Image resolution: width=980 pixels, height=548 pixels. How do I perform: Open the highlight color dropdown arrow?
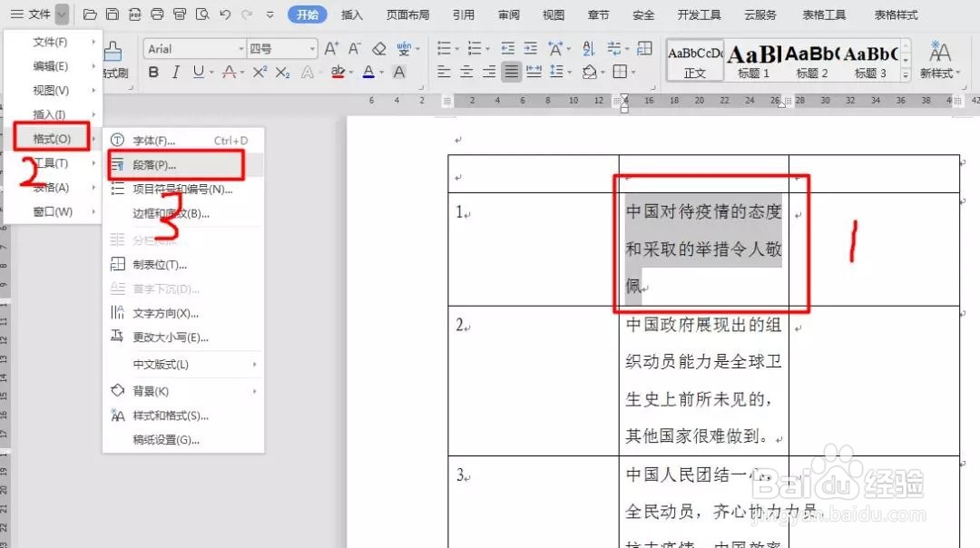tap(350, 73)
